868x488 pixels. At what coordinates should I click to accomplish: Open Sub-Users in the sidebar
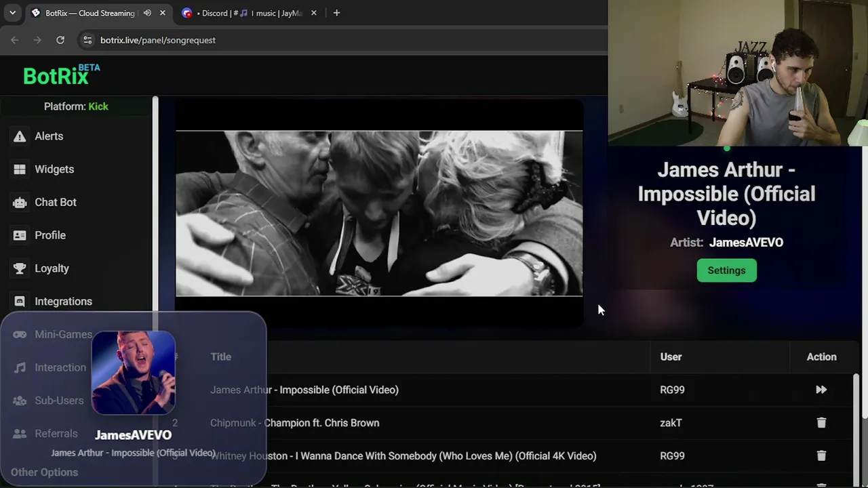(59, 401)
